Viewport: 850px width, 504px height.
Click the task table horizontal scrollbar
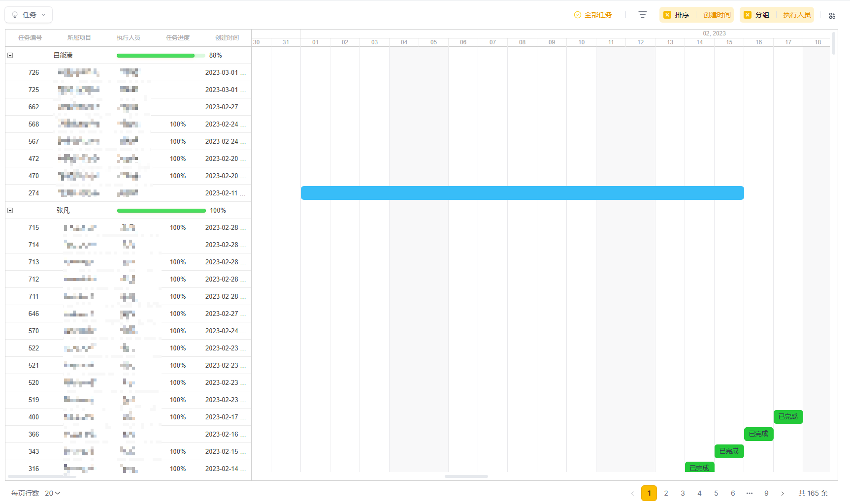pos(42,476)
